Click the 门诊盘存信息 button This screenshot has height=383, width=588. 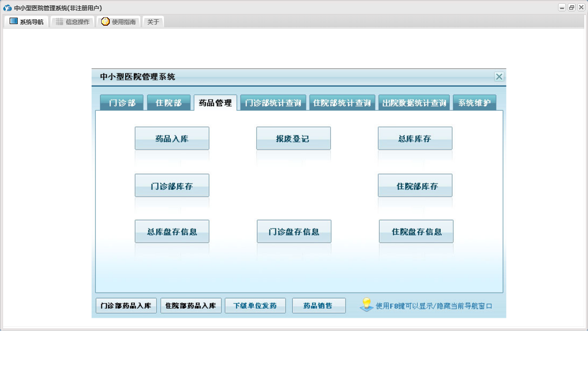[294, 231]
